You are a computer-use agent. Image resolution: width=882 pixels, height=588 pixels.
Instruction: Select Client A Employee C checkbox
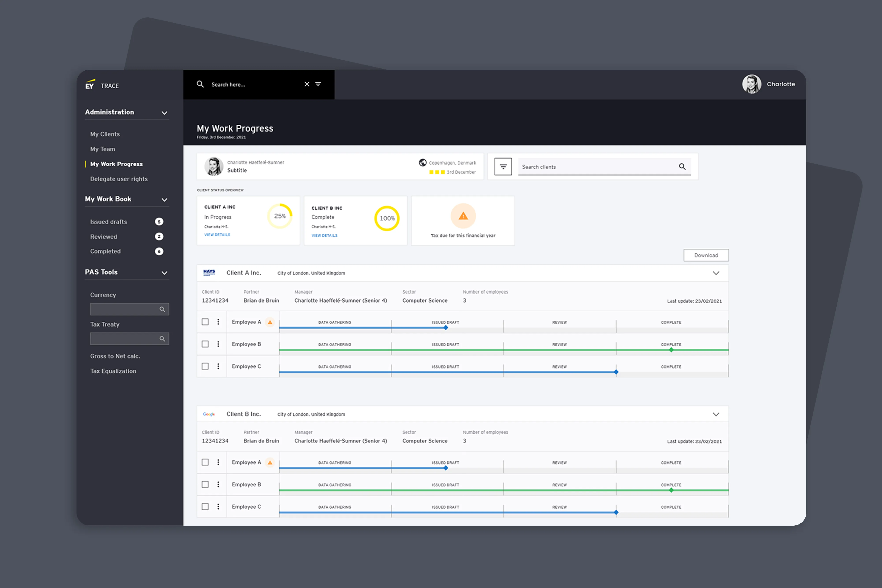[x=205, y=366]
